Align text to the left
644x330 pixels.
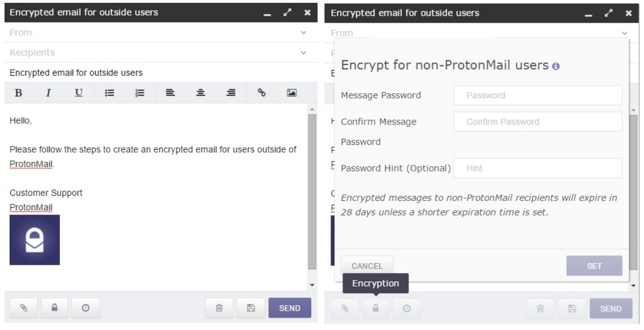pos(170,93)
